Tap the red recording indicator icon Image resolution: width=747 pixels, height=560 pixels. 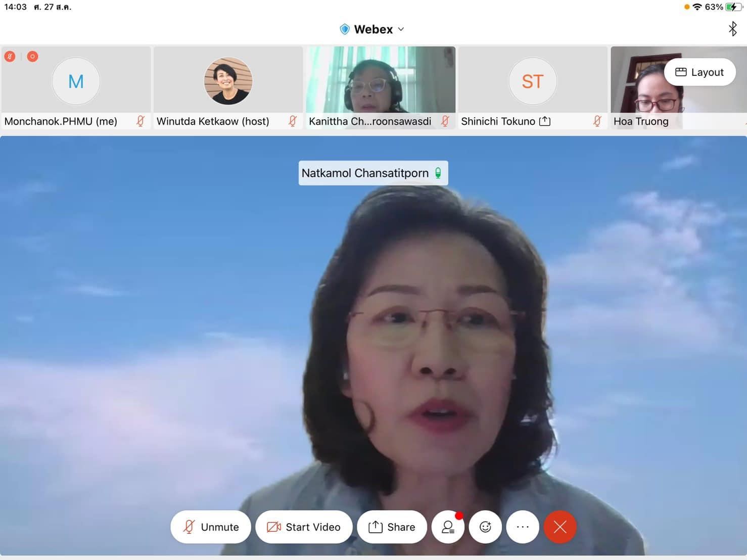point(32,56)
